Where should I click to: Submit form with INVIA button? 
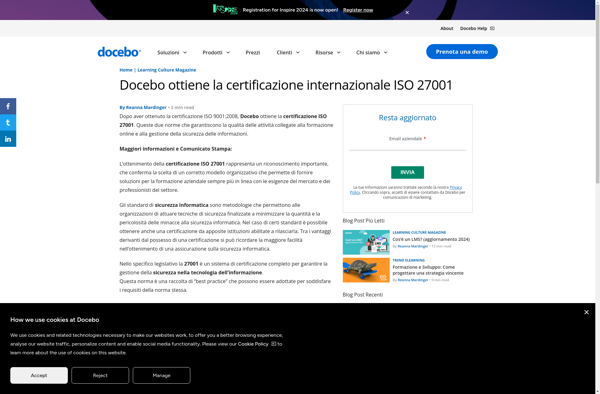[x=408, y=173]
